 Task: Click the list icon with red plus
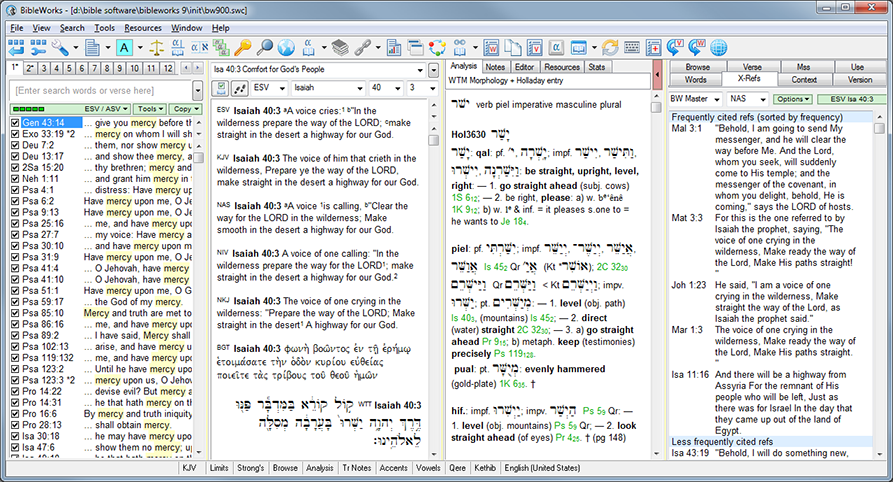tap(653, 47)
